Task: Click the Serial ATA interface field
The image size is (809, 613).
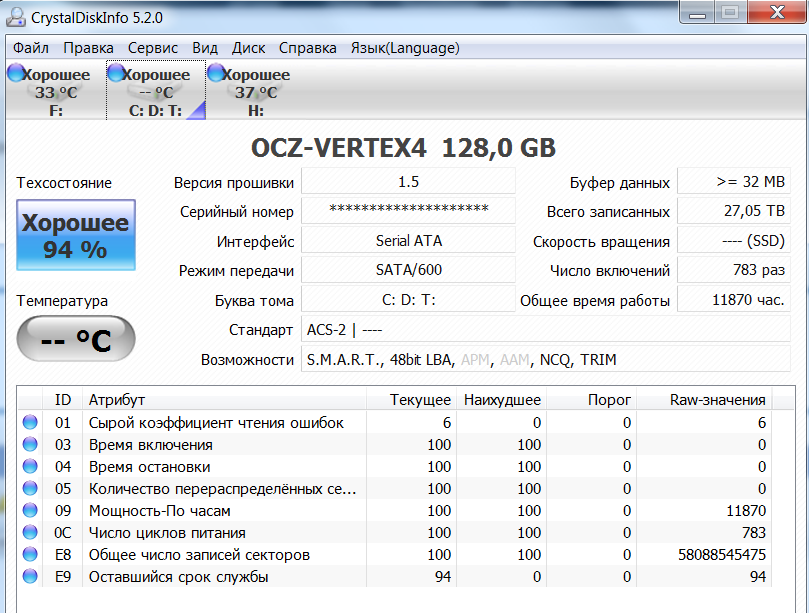Action: point(408,240)
